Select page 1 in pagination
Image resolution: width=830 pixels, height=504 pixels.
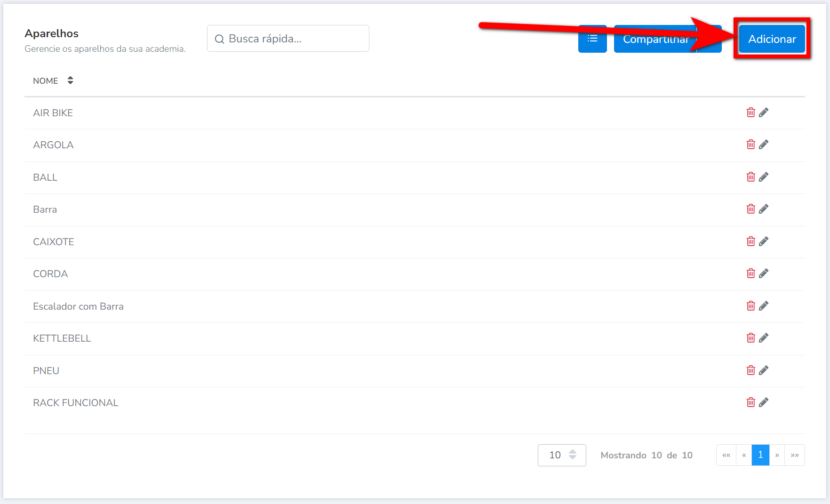tap(760, 455)
